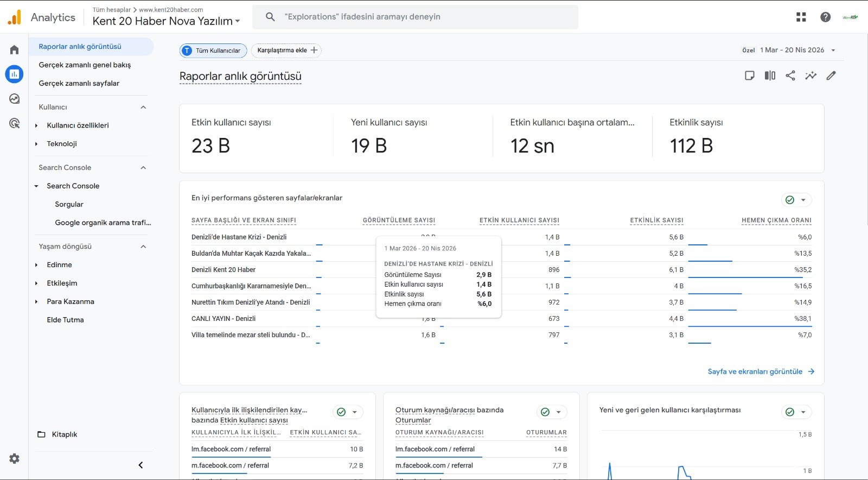The image size is (868, 480).
Task: Open Admin settings gear icon
Action: [x=15, y=459]
